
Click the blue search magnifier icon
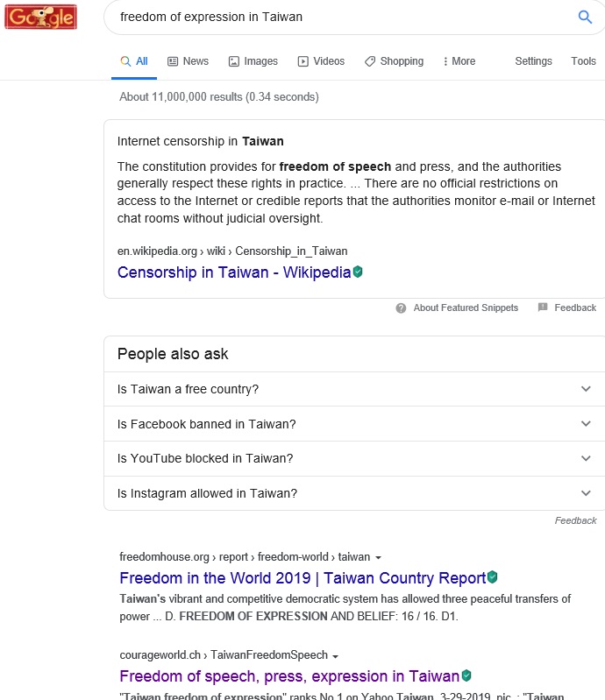tap(585, 17)
